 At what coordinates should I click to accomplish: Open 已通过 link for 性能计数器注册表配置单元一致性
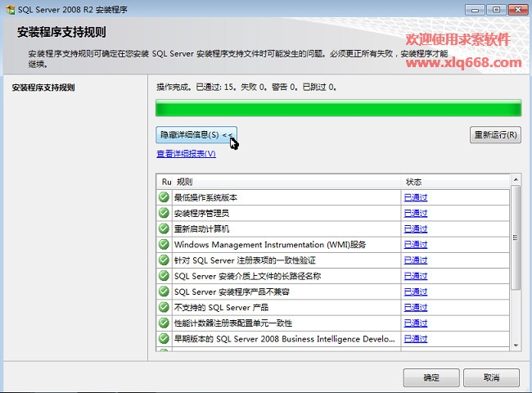tap(416, 323)
